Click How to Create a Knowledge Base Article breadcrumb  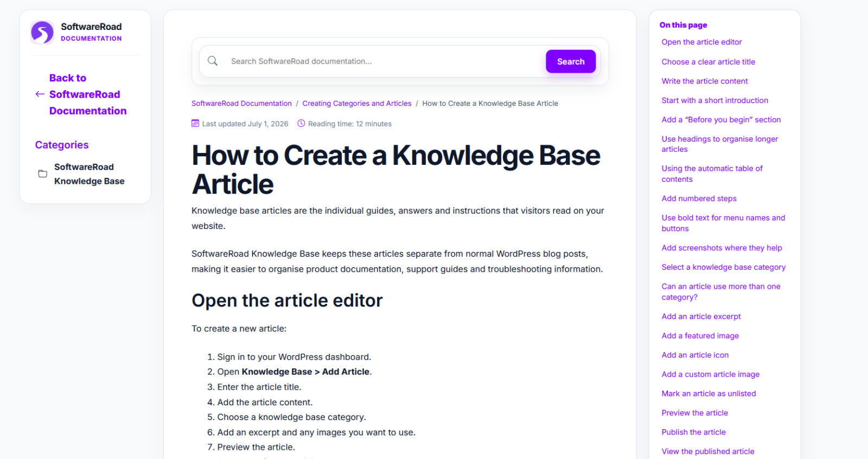(x=490, y=103)
